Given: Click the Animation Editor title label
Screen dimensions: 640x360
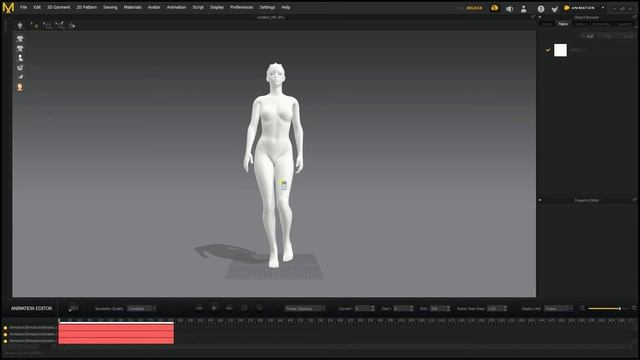Looking at the screenshot, I should (x=31, y=309).
